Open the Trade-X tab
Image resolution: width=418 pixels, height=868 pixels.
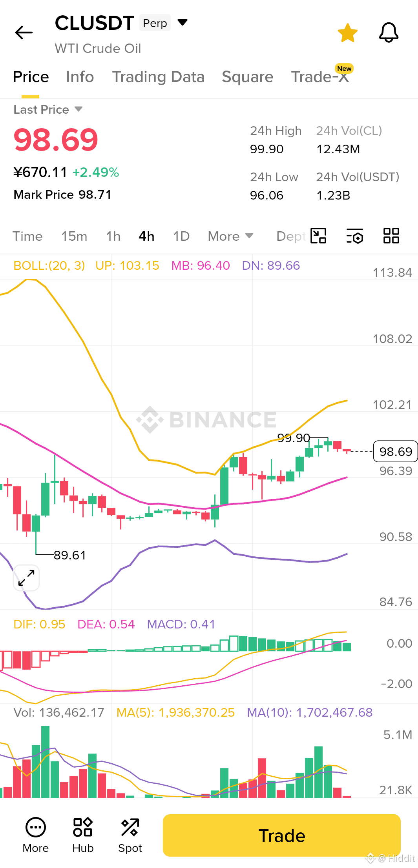click(x=320, y=77)
